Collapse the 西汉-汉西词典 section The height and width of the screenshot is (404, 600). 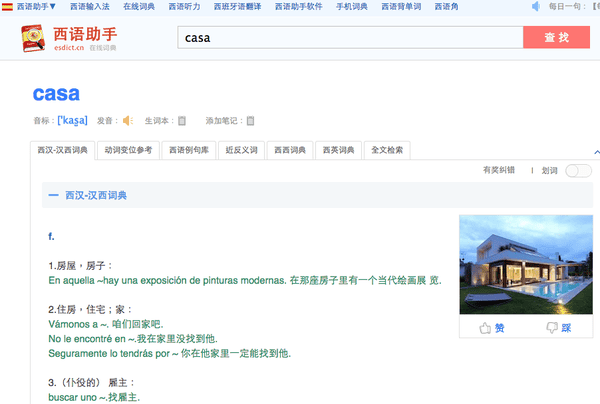click(52, 196)
